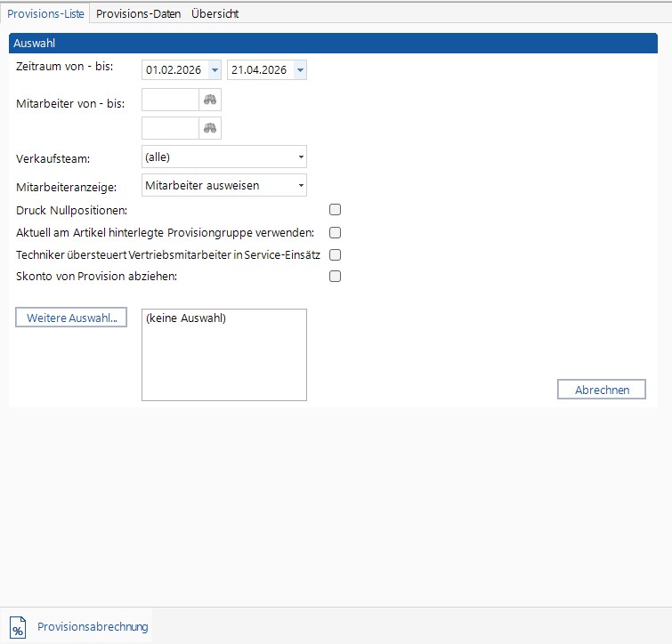Expand the Verkaufsteam dropdown
Screen dimensions: 672x644
click(x=301, y=157)
